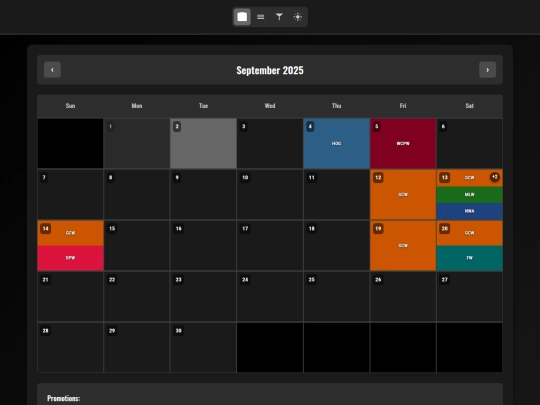The image size is (540, 405).
Task: Select the September 1 day cell
Action: click(x=137, y=144)
